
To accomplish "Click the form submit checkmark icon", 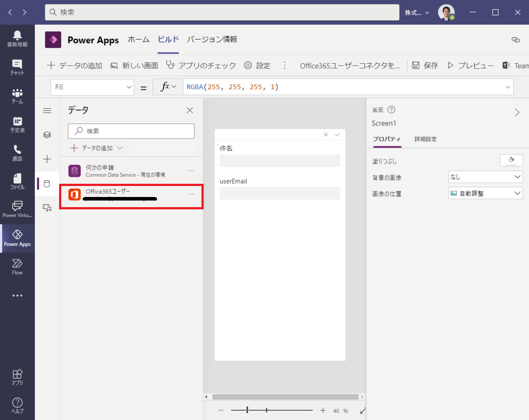I will 338,134.
